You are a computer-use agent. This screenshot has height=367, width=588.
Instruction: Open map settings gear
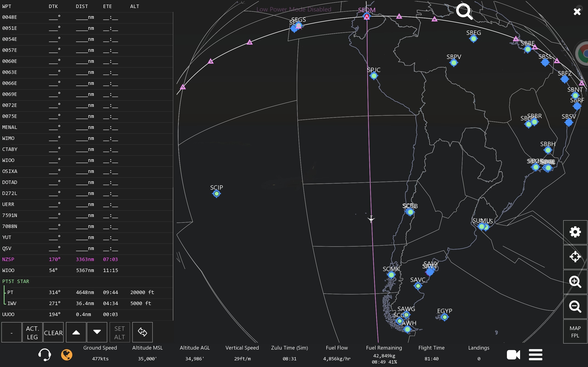point(575,232)
